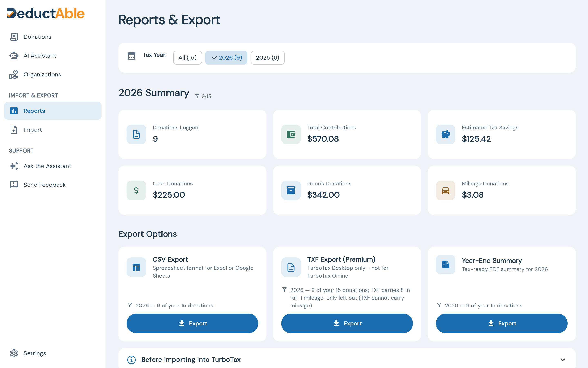This screenshot has height=368, width=588.
Task: Open Donations in the sidebar
Action: [53, 37]
